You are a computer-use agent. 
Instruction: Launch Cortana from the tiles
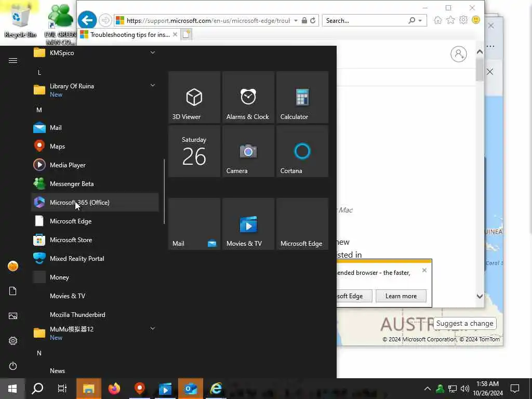302,151
